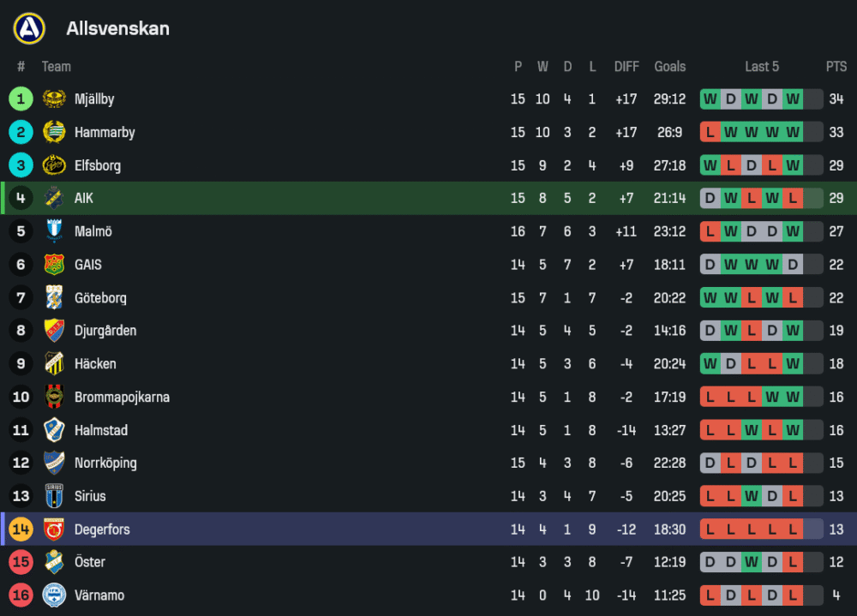The height and width of the screenshot is (616, 857).
Task: Click the Norrköping team crest
Action: point(54,463)
